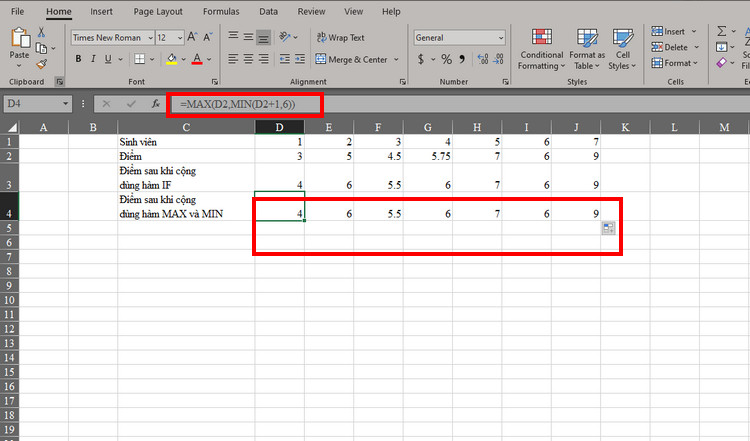The image size is (750, 441).
Task: Open the font size dropdown
Action: click(180, 37)
